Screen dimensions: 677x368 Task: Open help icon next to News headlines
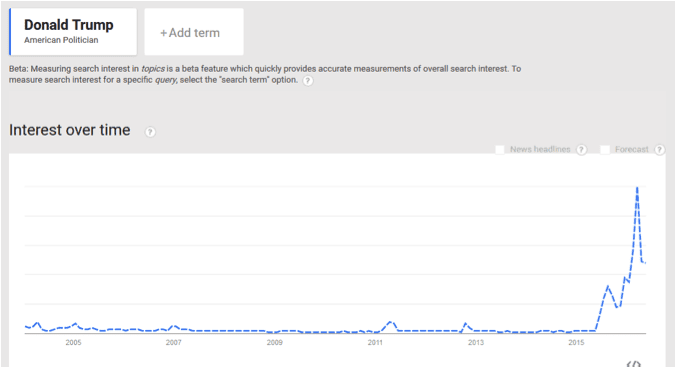pos(582,149)
